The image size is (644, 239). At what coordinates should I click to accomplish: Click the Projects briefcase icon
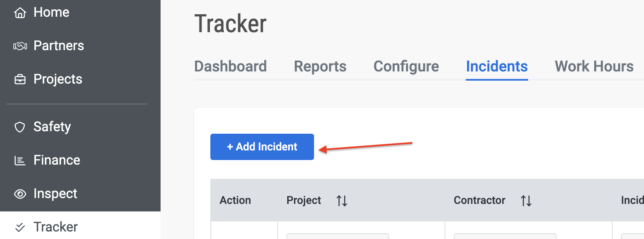pyautogui.click(x=20, y=79)
